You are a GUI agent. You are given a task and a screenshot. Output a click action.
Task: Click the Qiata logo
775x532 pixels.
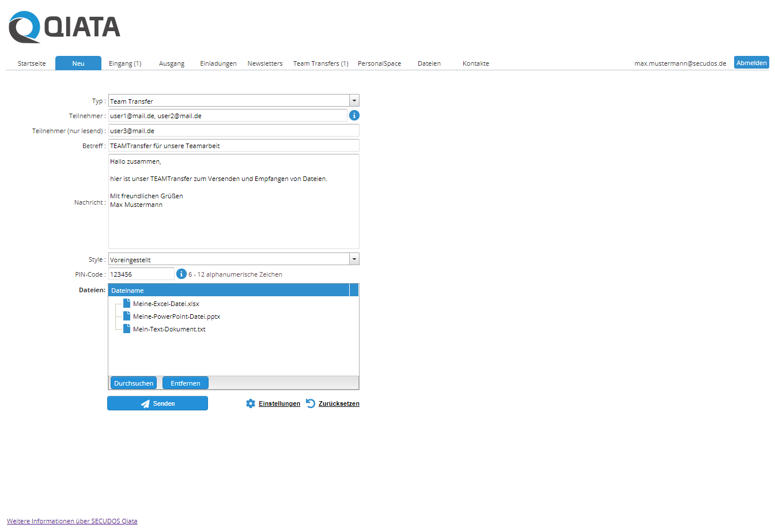(64, 27)
